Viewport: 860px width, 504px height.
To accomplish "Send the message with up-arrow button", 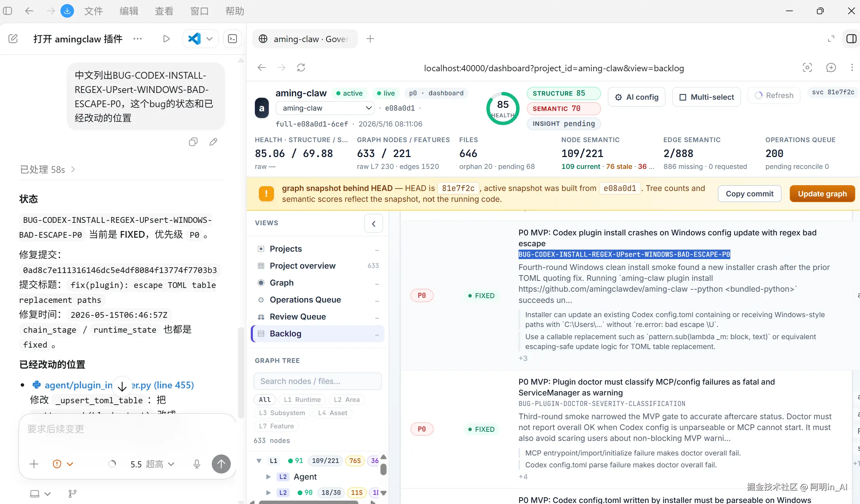I will [221, 464].
